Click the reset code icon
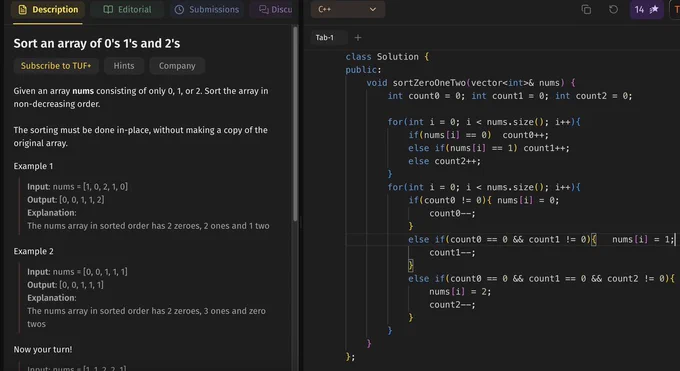 tap(613, 9)
